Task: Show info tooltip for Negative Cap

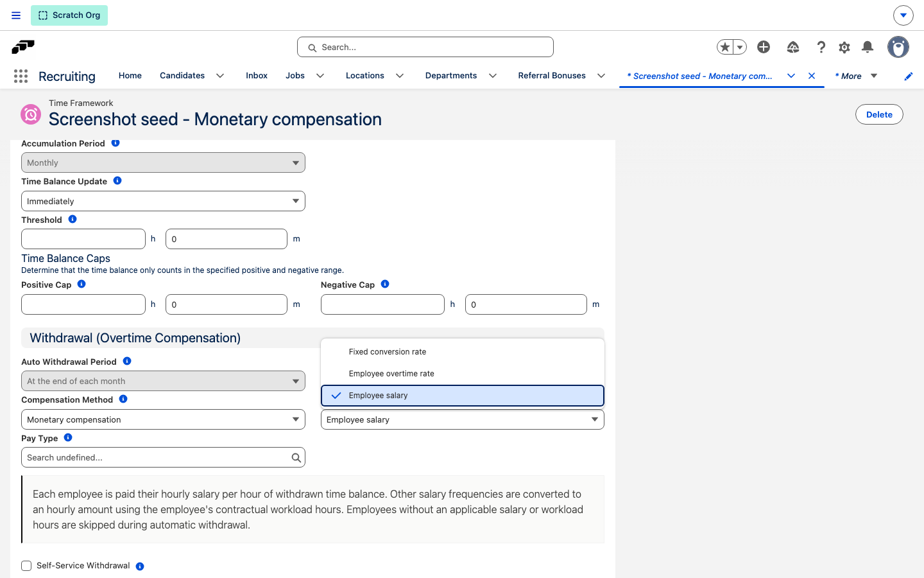Action: [385, 284]
